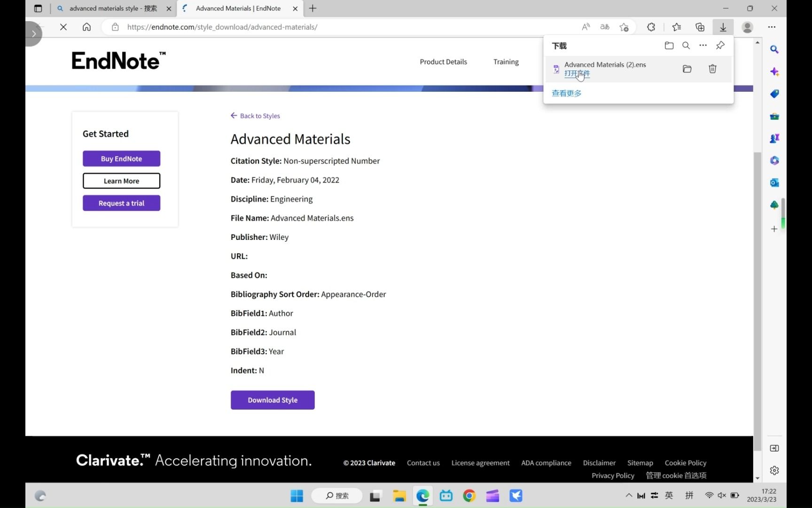Click the EndNote logo
The height and width of the screenshot is (508, 812).
click(x=118, y=61)
